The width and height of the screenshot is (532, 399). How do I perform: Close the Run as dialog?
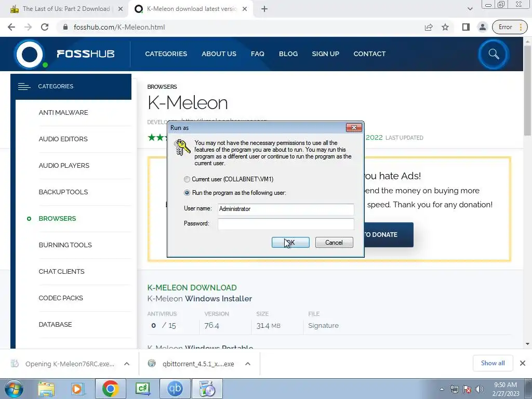coord(354,128)
